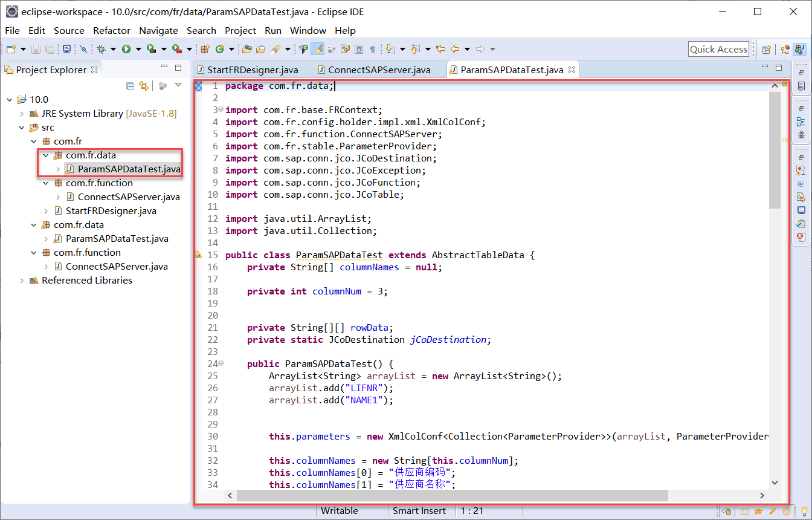
Task: Open the Javadoc @ view icon
Action: pyautogui.click(x=801, y=183)
